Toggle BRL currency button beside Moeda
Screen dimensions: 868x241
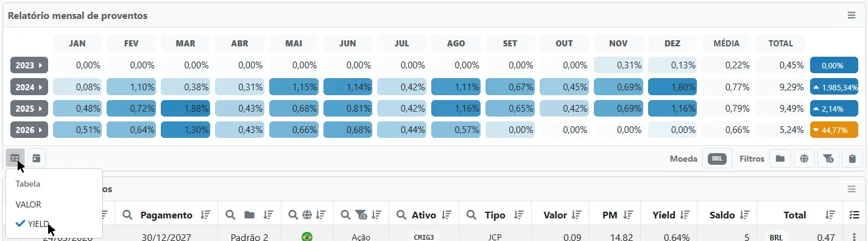[x=718, y=159]
